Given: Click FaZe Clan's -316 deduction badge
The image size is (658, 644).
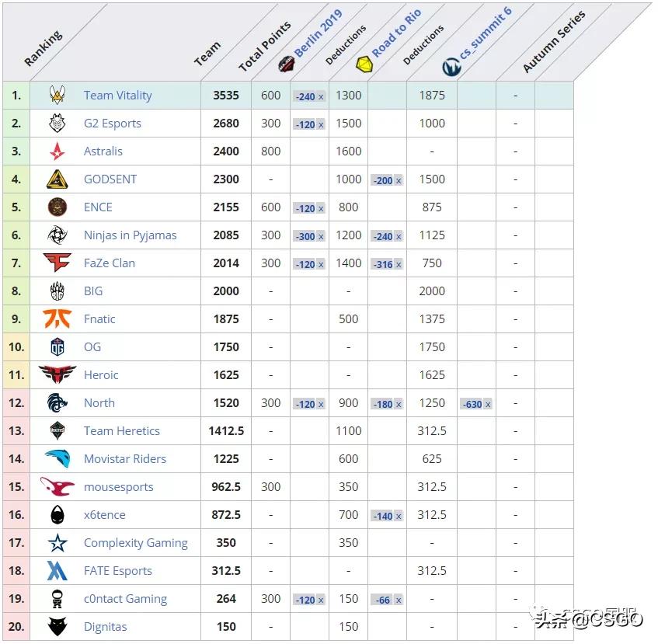Looking at the screenshot, I should 386,264.
